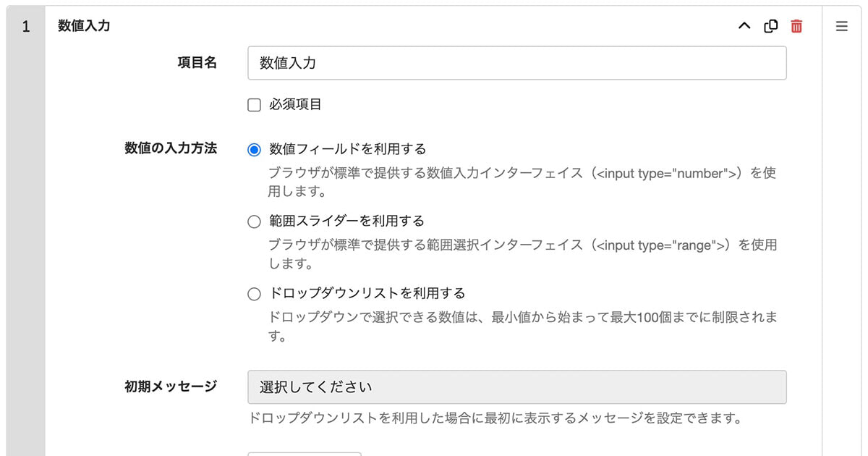Viewport: 868px width, 456px height.
Task: Collapse the 数値入力 field panel
Action: 744,27
